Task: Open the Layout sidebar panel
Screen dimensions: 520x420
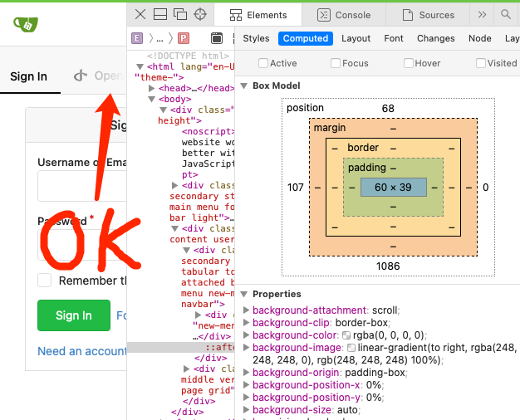Action: [x=356, y=38]
